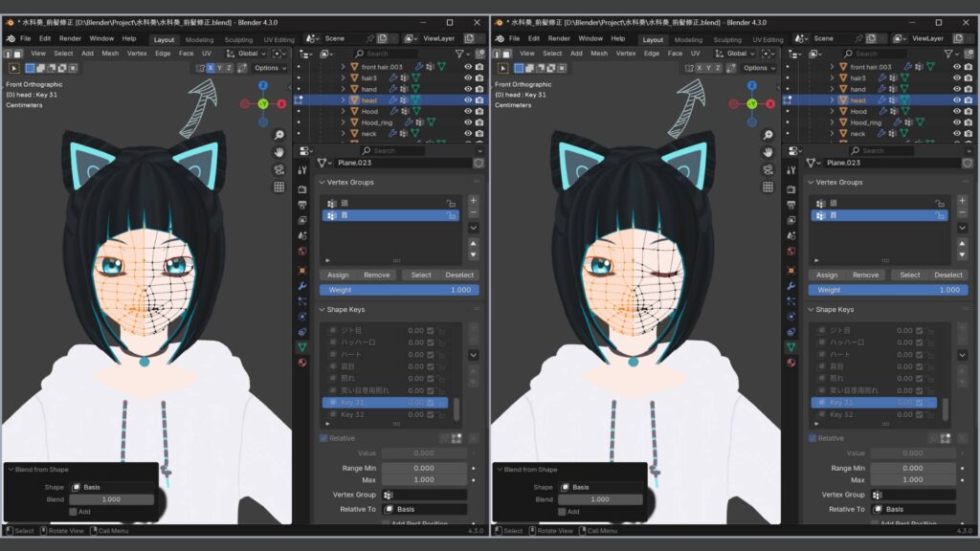
Task: Open Object Data green triangle tab, right window
Action: (791, 346)
